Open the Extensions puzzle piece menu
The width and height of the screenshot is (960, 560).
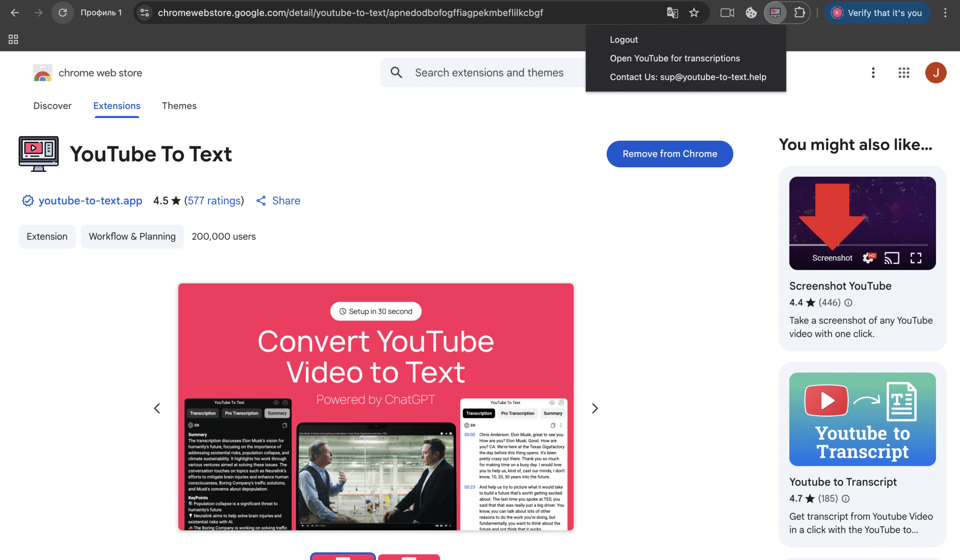tap(799, 13)
